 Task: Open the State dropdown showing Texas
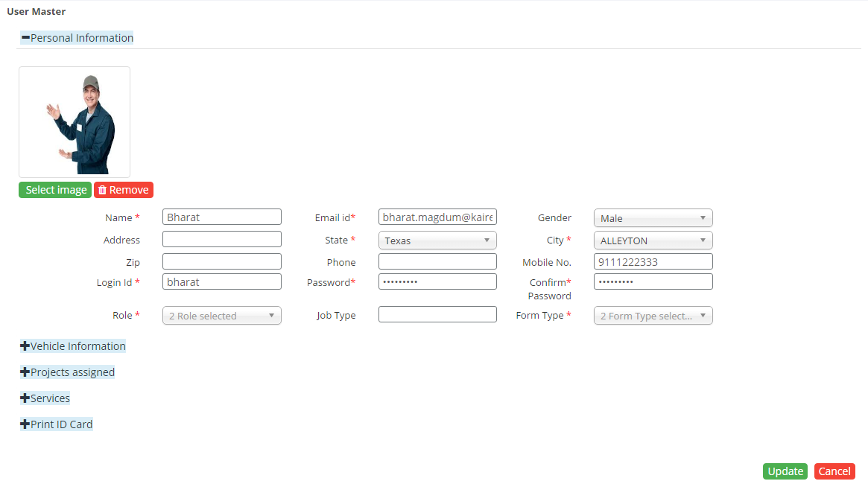click(437, 241)
